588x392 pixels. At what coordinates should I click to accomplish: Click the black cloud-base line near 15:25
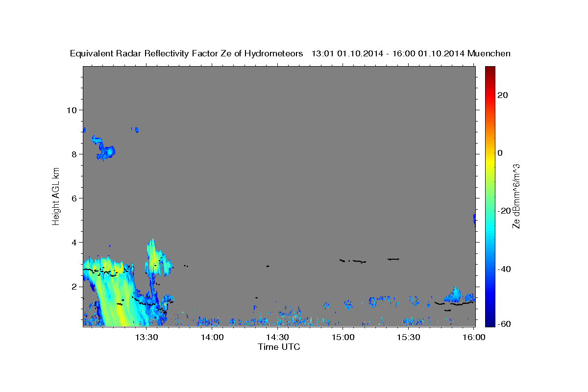393,259
